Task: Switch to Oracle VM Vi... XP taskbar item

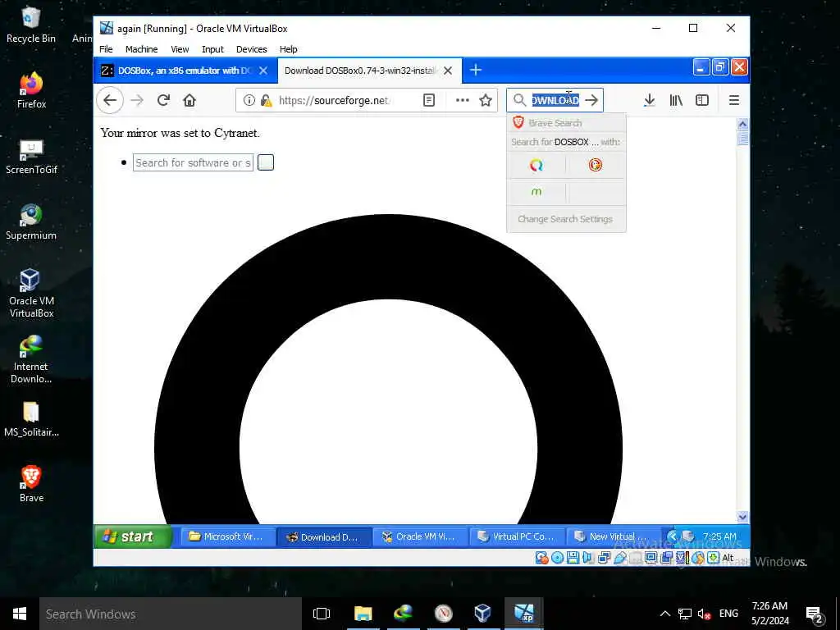Action: click(420, 536)
